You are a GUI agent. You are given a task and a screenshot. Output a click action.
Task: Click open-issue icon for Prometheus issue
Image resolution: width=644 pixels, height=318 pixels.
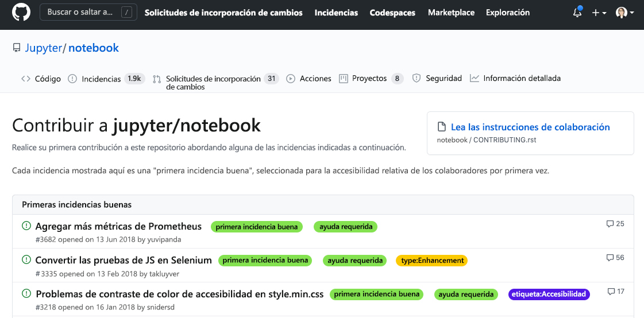[26, 225]
